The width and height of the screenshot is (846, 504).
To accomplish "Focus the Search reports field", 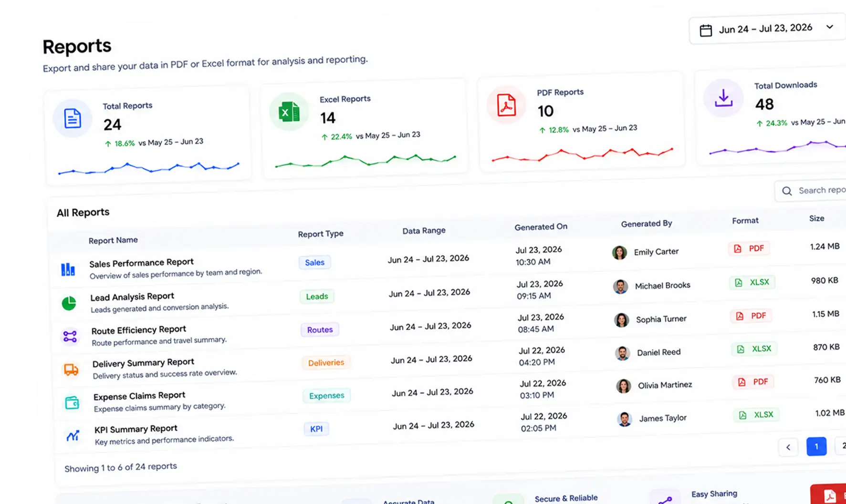I will point(811,190).
